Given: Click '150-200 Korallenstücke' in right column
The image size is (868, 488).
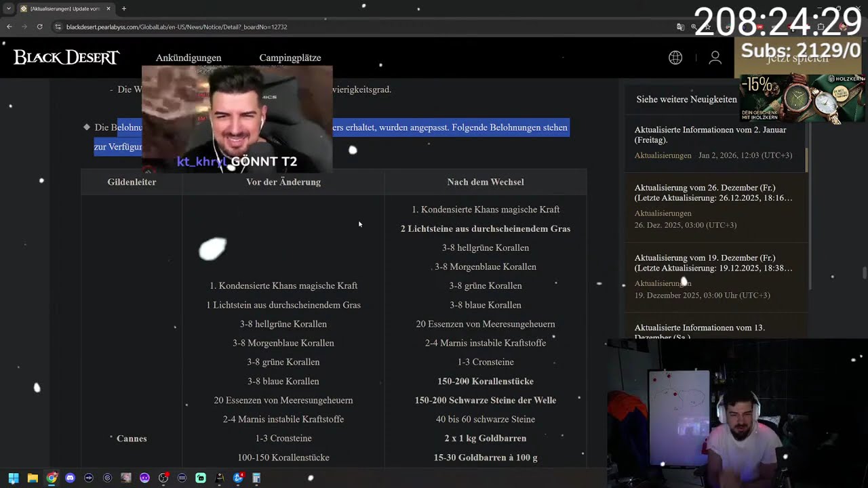Looking at the screenshot, I should tap(486, 381).
